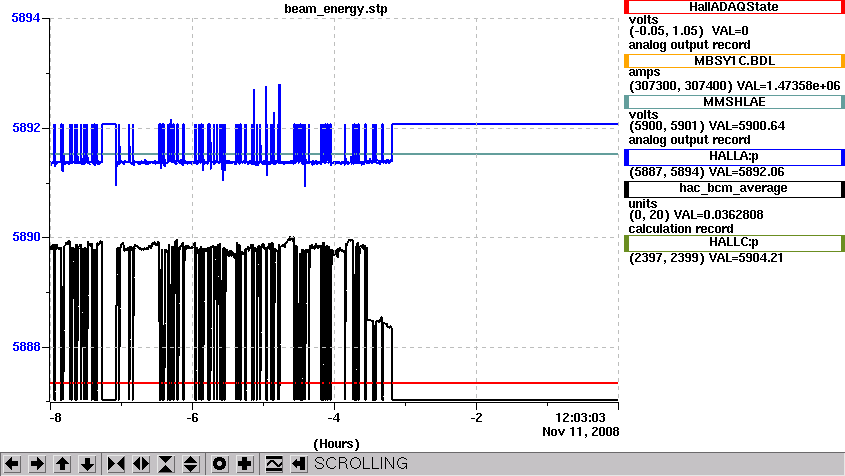The image size is (845, 476).
Task: Click the (Hours) axis title
Action: (336, 444)
